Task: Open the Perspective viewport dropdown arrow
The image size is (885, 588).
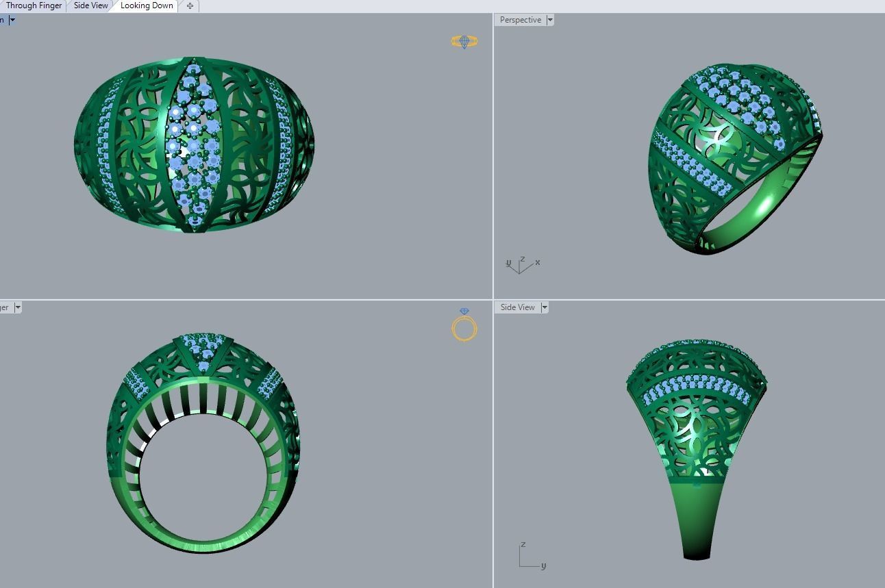Action: click(x=550, y=20)
